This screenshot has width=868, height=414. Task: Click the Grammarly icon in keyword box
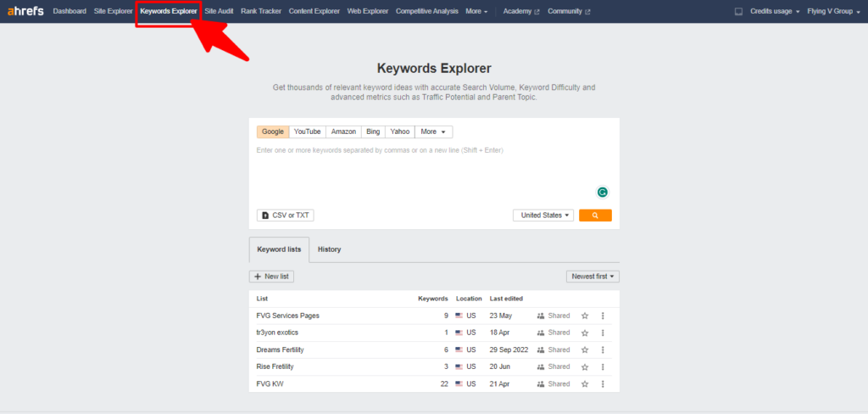tap(602, 193)
